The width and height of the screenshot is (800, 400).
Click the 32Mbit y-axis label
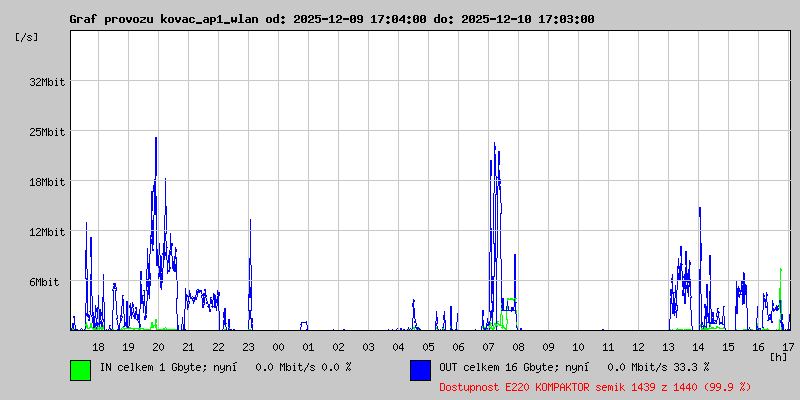(47, 82)
